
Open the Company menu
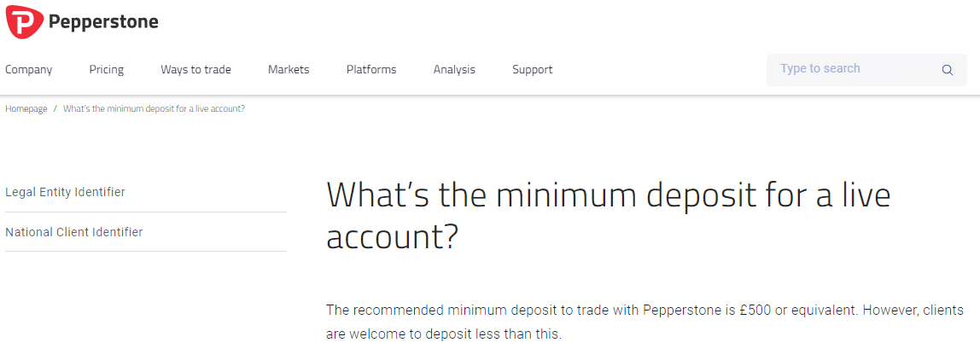point(29,70)
